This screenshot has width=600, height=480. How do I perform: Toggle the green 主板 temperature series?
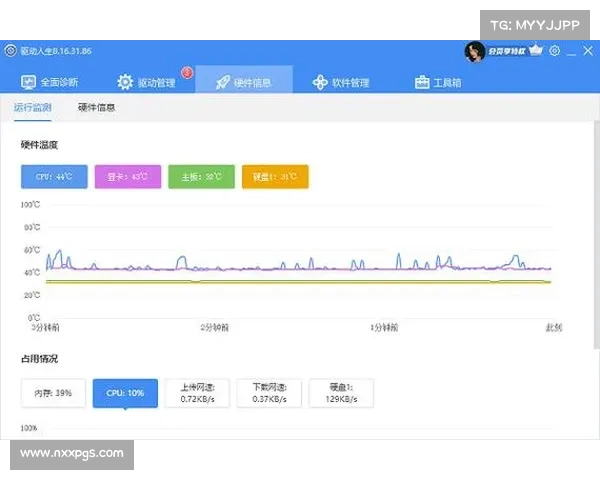click(201, 177)
